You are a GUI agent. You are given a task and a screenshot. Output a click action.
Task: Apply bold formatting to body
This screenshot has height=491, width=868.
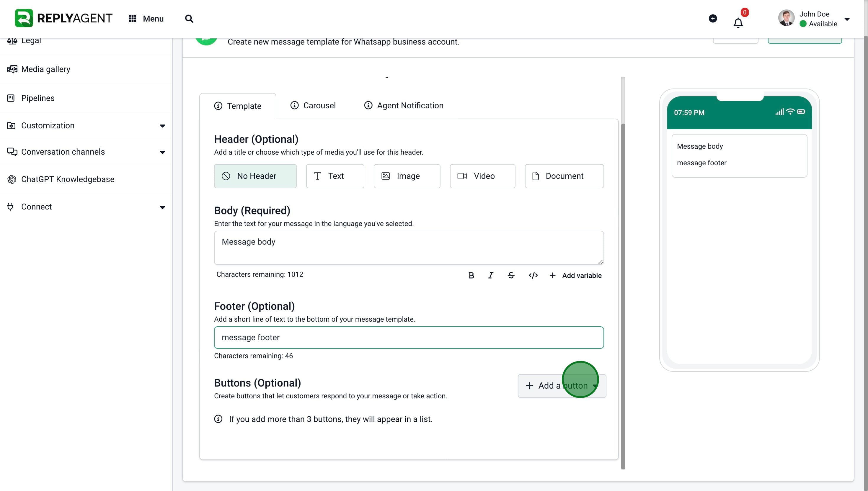[x=471, y=276]
